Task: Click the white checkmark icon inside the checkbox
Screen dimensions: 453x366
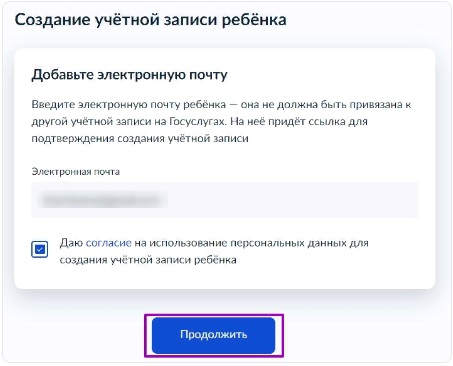Action: [40, 249]
